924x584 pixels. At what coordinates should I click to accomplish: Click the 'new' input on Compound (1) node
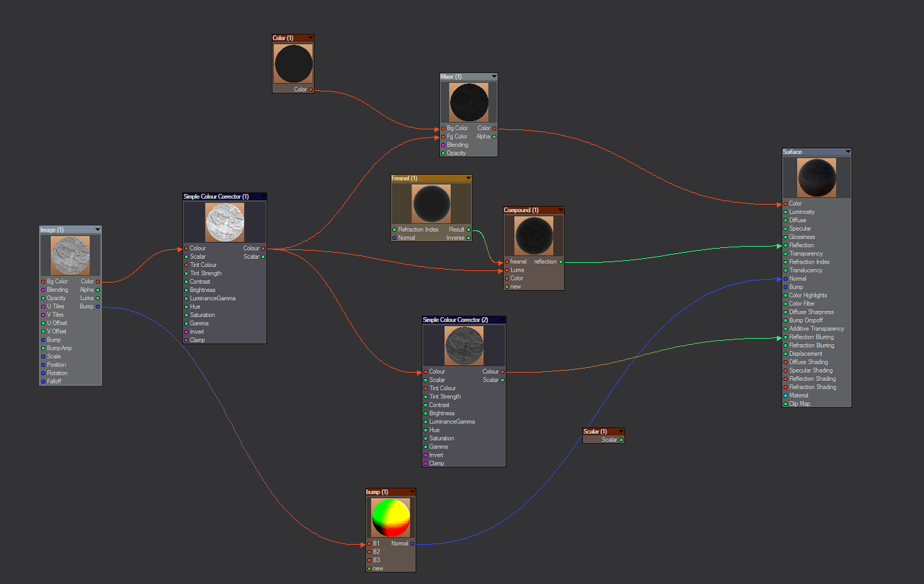click(506, 287)
